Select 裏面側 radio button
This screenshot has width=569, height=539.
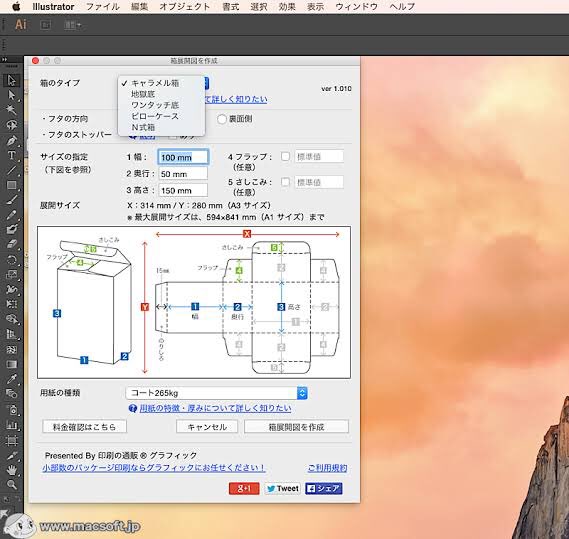[222, 119]
